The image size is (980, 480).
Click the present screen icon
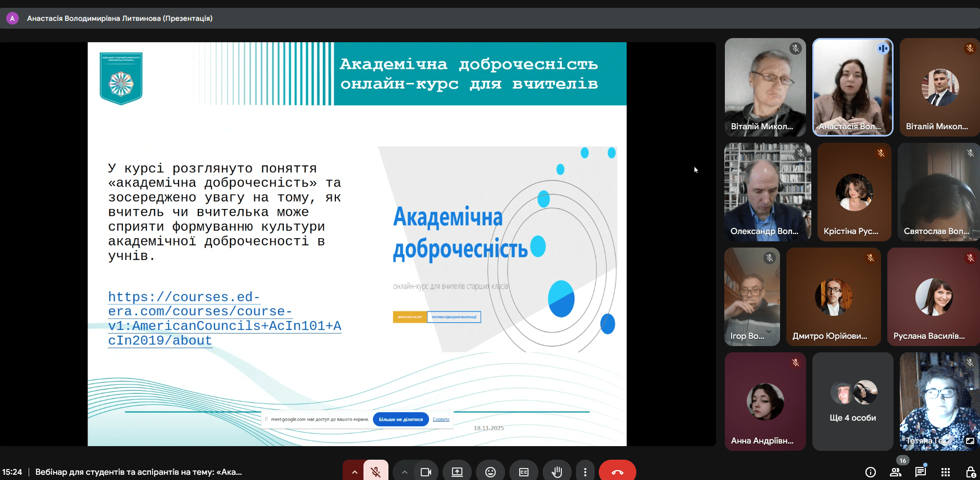457,472
